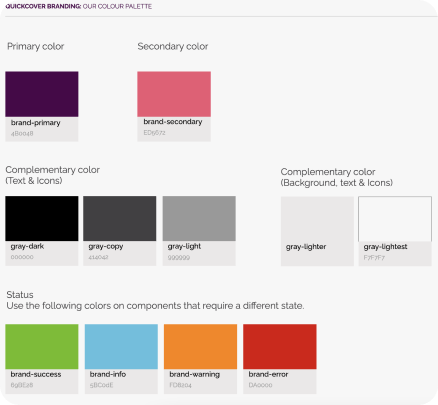438x405 pixels.
Task: Click the 'brand-success' label
Action: (x=36, y=374)
